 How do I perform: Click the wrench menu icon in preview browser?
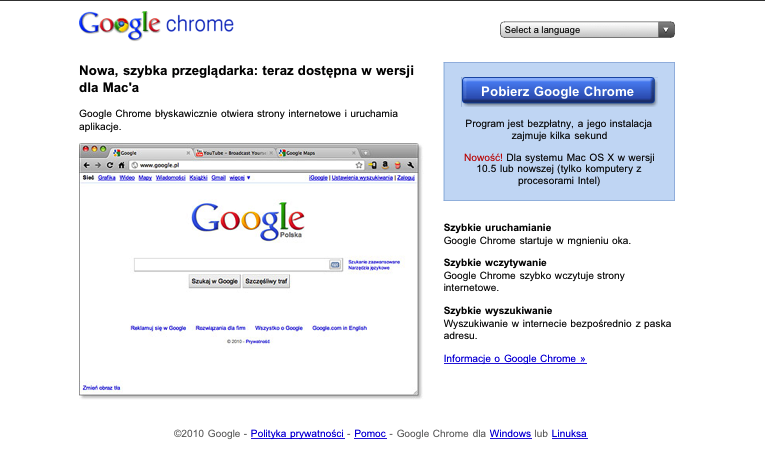411,165
